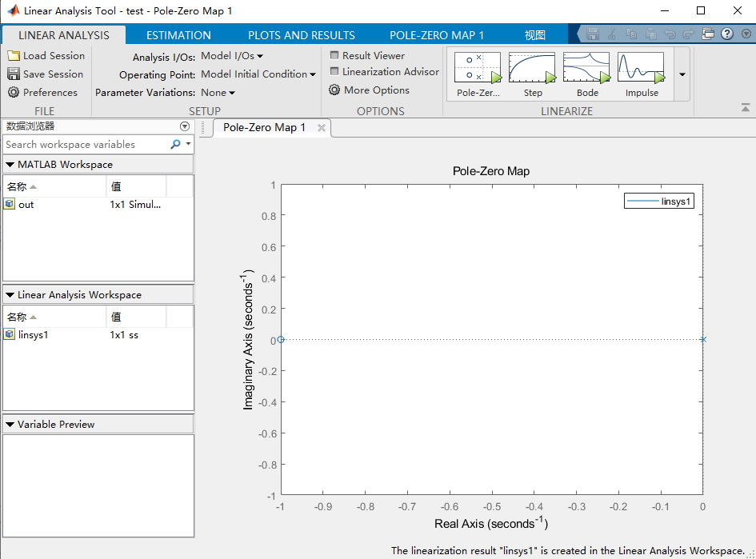756x559 pixels.
Task: Click the pole x marker on the plot
Action: [703, 340]
